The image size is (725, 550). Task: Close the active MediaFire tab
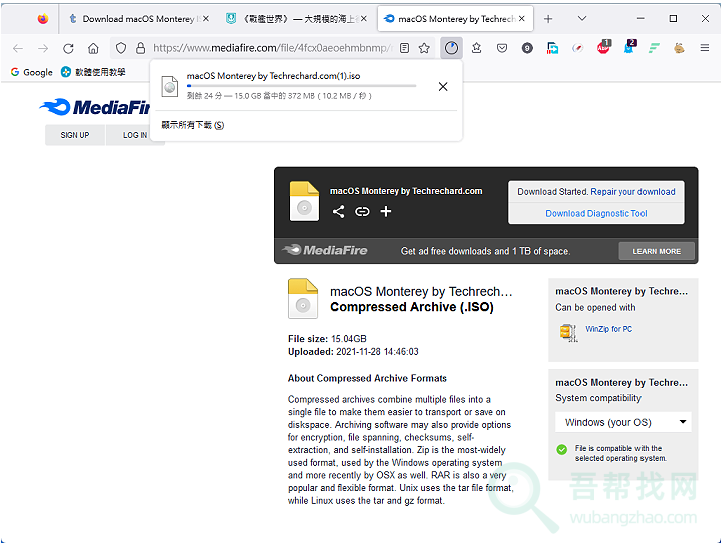click(x=522, y=18)
